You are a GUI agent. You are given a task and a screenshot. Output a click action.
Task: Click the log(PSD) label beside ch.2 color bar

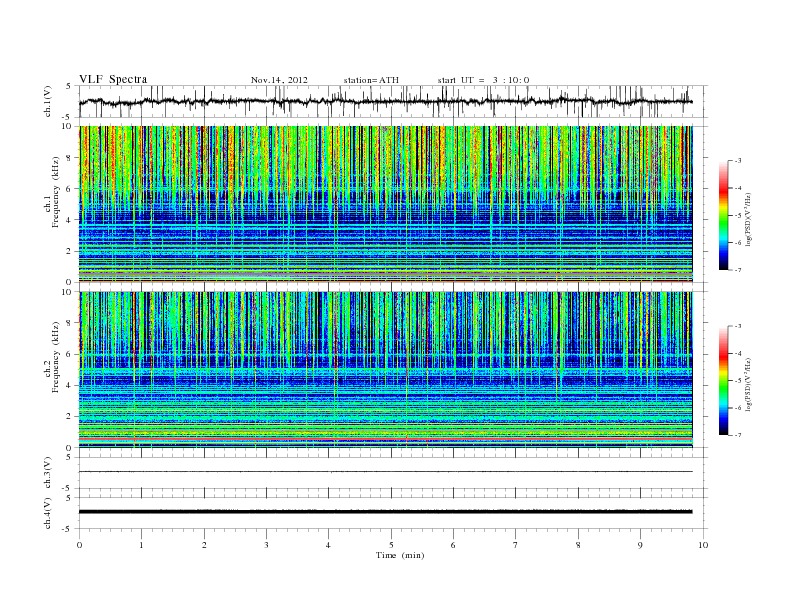click(x=750, y=384)
